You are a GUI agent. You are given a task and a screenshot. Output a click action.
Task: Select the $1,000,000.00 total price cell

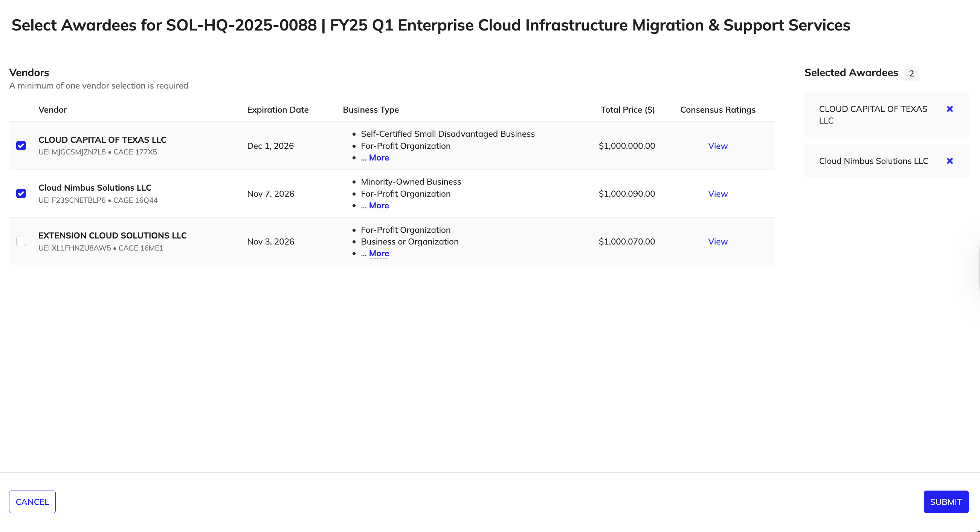tap(627, 146)
